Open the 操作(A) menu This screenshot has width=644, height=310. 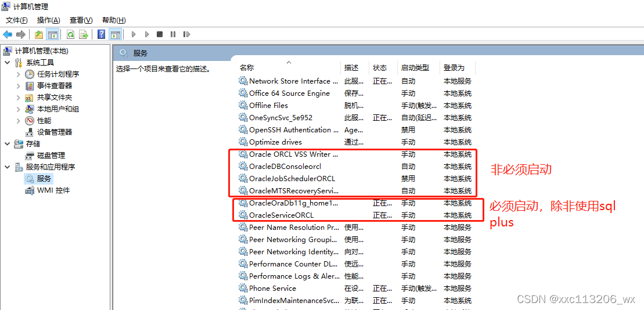48,20
